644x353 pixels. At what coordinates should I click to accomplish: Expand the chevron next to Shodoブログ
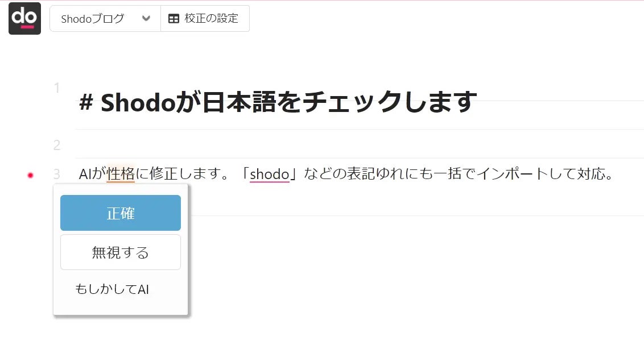coord(146,18)
